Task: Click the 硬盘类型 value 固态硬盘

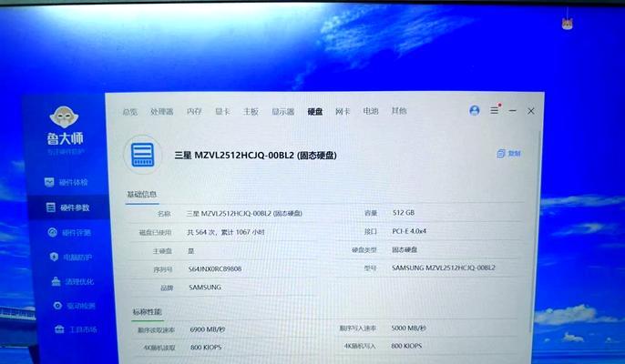Action: pyautogui.click(x=405, y=249)
